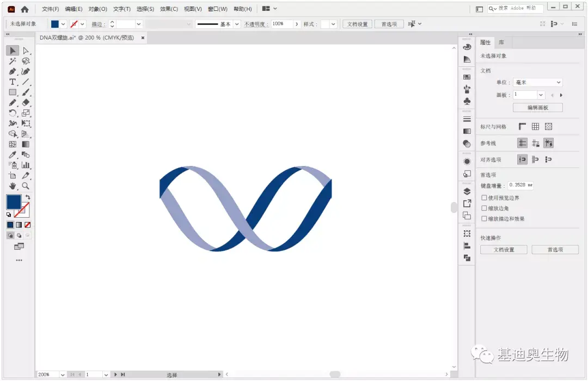The width and height of the screenshot is (588, 381).
Task: Open the stroke color dropdown arrow
Action: click(x=83, y=24)
